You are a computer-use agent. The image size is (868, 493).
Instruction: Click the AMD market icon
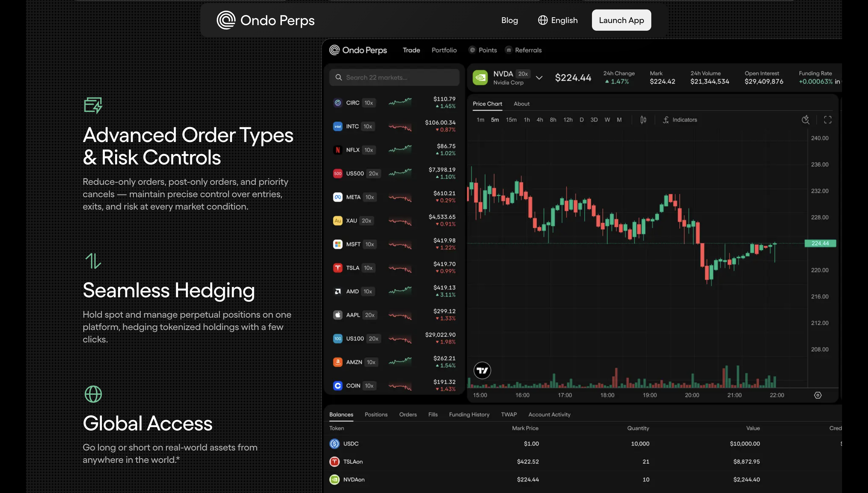(x=337, y=292)
